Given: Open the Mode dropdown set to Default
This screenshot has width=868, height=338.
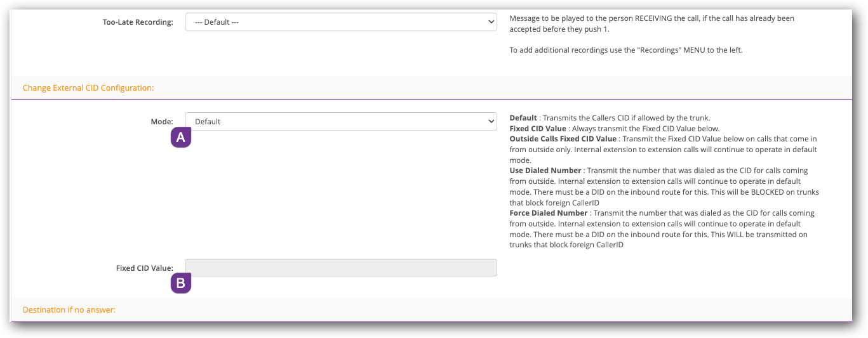Looking at the screenshot, I should coord(341,121).
